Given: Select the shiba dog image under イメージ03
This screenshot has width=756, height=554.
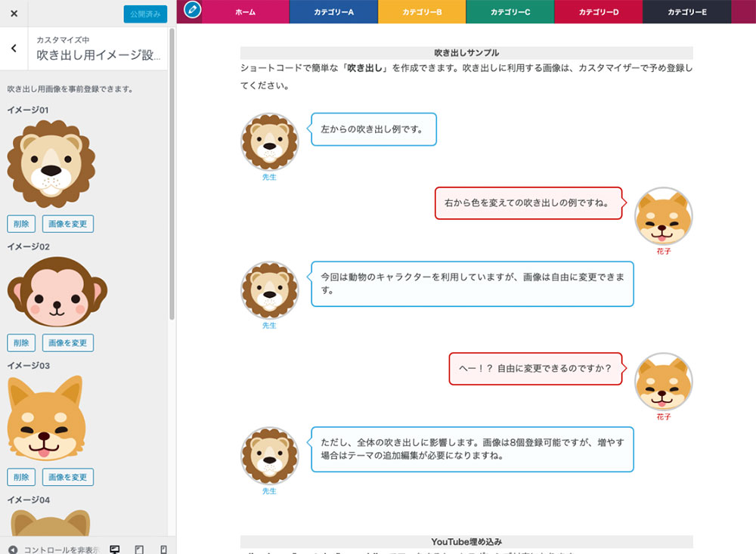Looking at the screenshot, I should pos(47,418).
